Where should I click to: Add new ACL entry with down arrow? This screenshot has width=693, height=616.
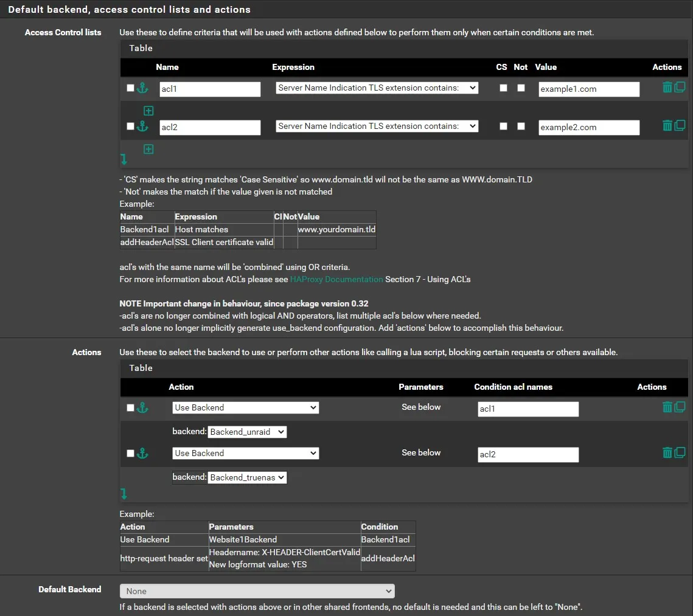[124, 159]
